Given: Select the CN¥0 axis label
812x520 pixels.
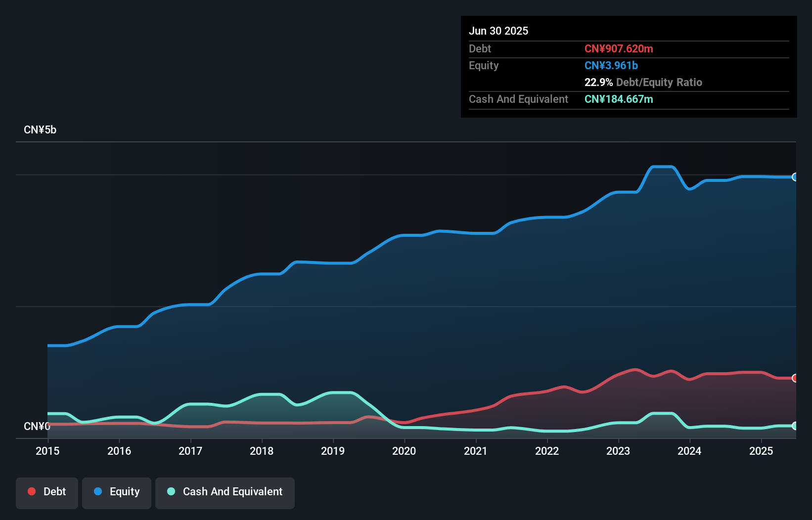Looking at the screenshot, I should click(38, 426).
